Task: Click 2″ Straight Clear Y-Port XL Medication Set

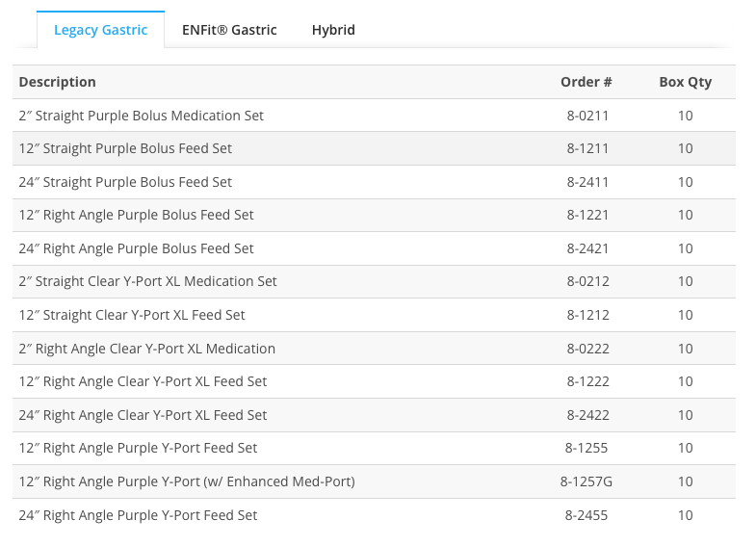Action: (147, 281)
